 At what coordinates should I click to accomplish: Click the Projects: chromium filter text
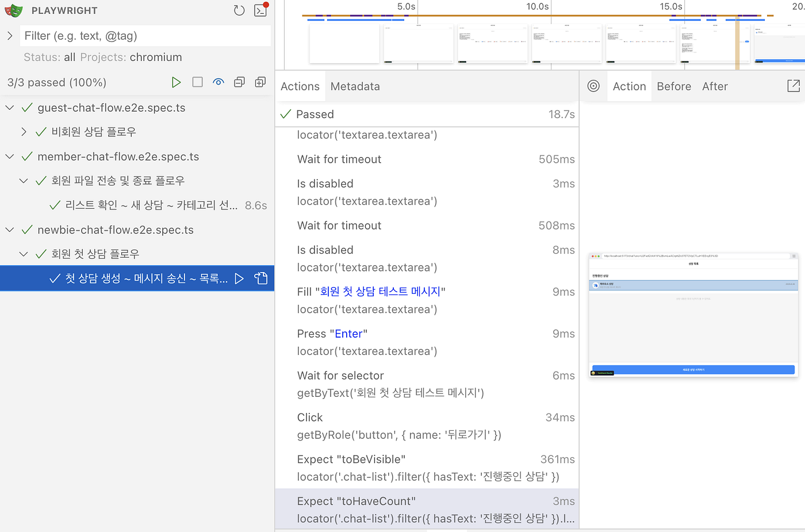pos(131,57)
